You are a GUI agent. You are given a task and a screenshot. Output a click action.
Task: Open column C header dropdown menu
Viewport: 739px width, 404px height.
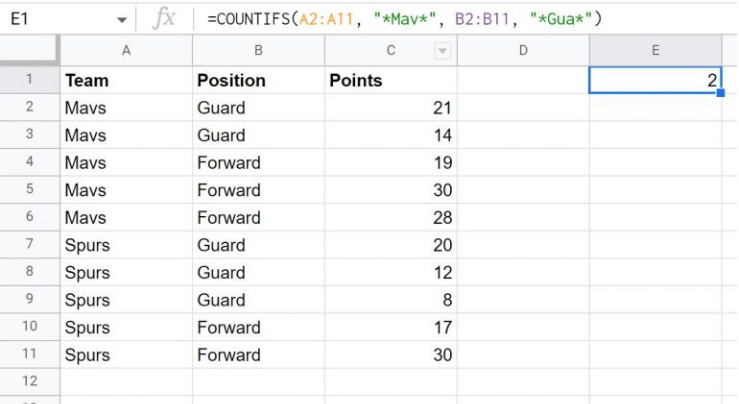tap(443, 51)
